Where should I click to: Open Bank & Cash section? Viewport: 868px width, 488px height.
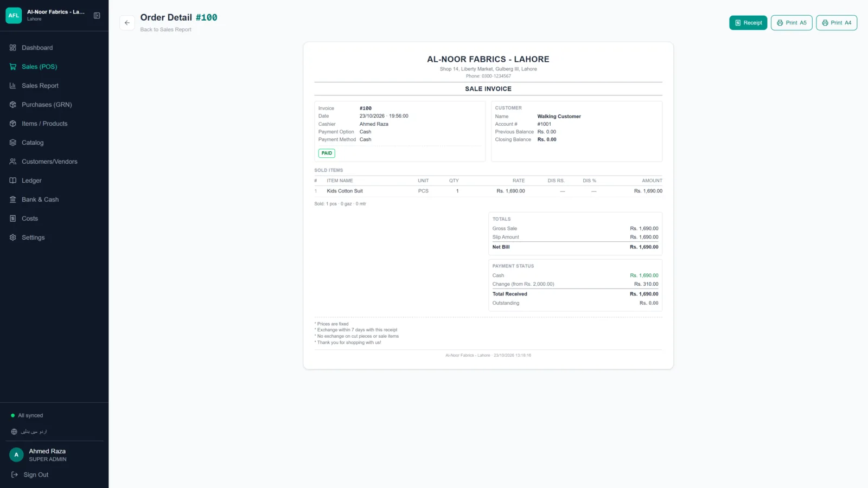[x=54, y=200]
